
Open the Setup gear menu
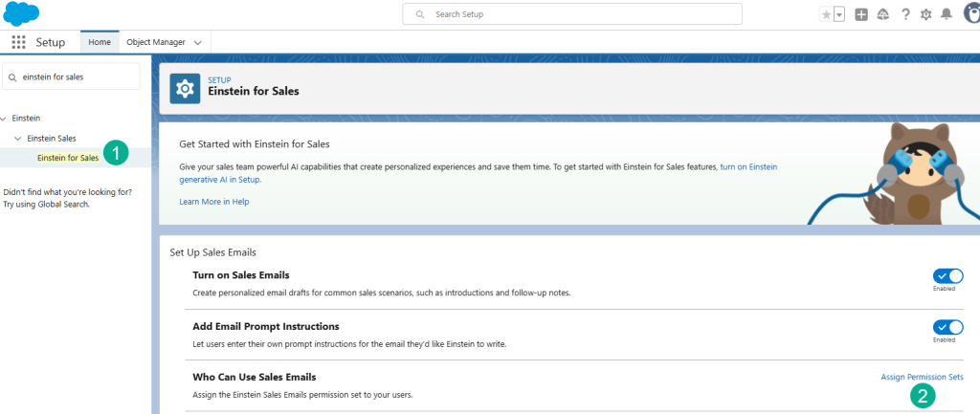pyautogui.click(x=925, y=14)
